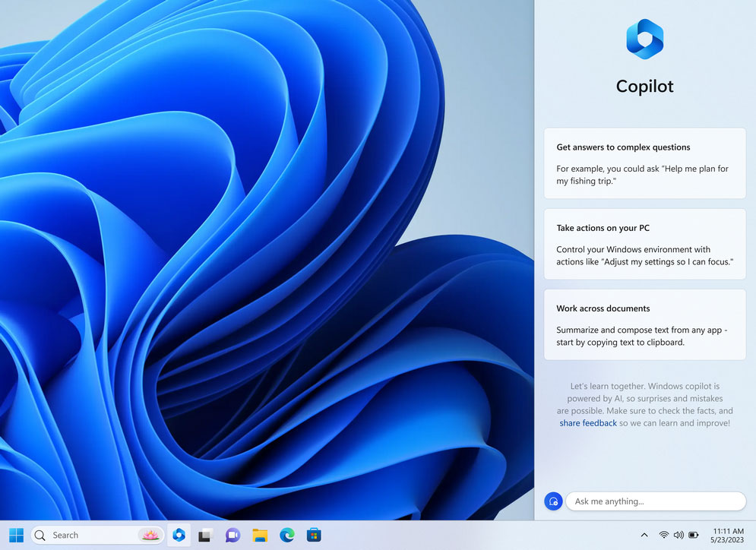
Task: Open the Windows Start menu
Action: (17, 535)
